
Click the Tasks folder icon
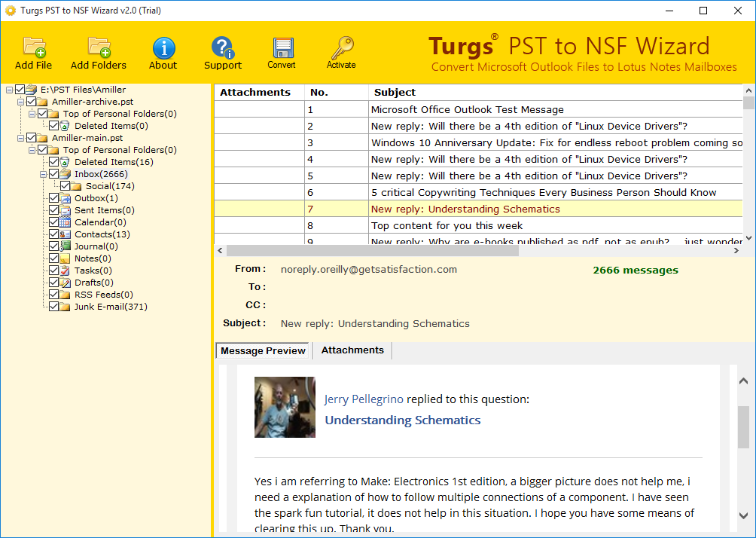click(65, 271)
